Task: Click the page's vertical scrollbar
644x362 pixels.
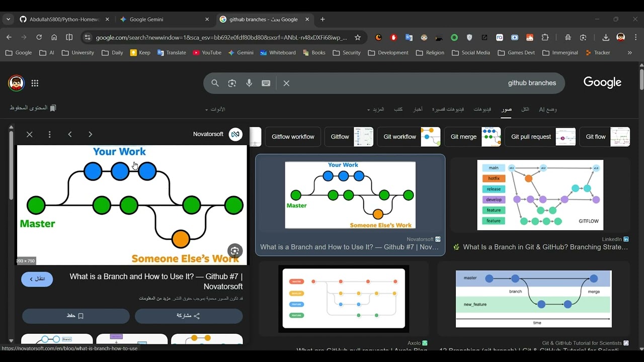Action: tap(641, 79)
